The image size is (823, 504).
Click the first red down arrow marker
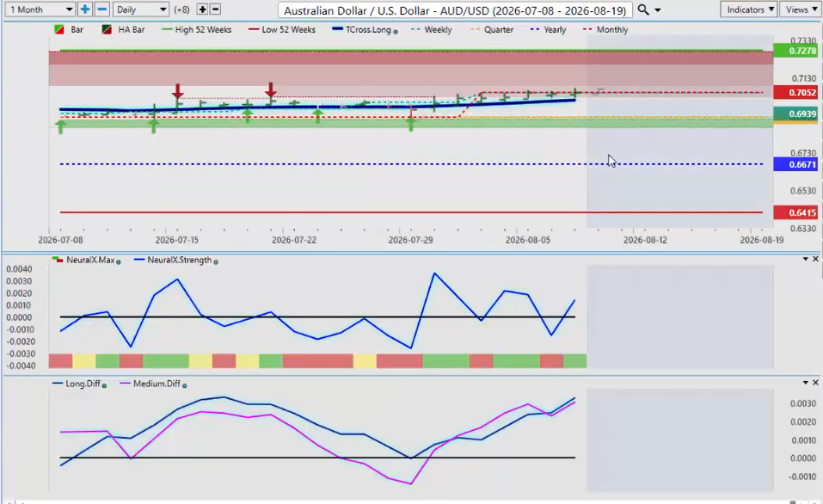tap(177, 91)
